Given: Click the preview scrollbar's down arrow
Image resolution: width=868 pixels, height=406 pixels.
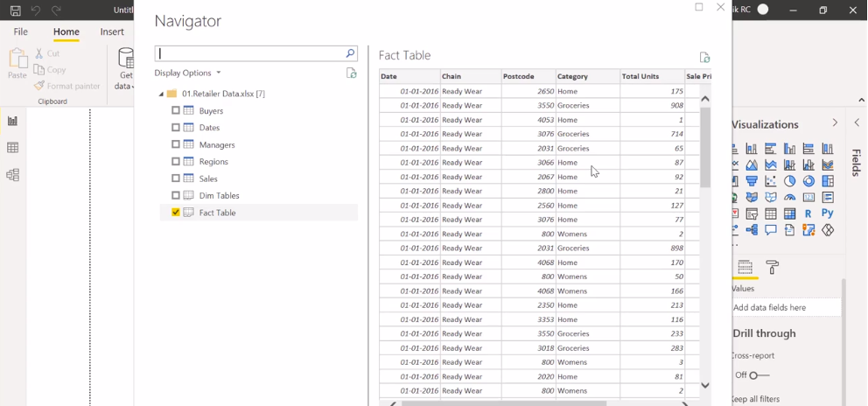Looking at the screenshot, I should click(x=705, y=386).
